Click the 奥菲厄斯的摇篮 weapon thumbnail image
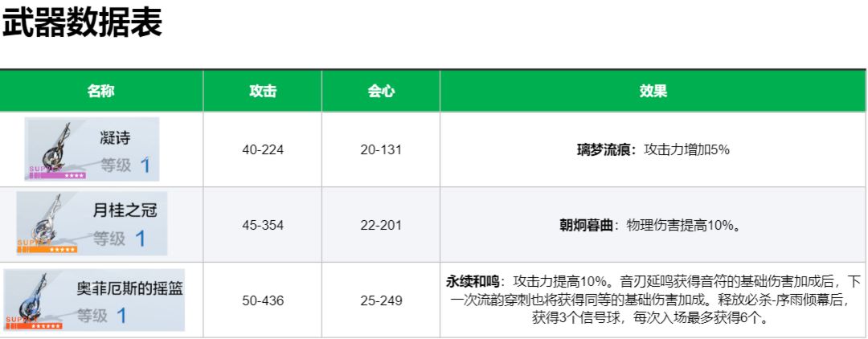The height and width of the screenshot is (339, 868). 94,300
